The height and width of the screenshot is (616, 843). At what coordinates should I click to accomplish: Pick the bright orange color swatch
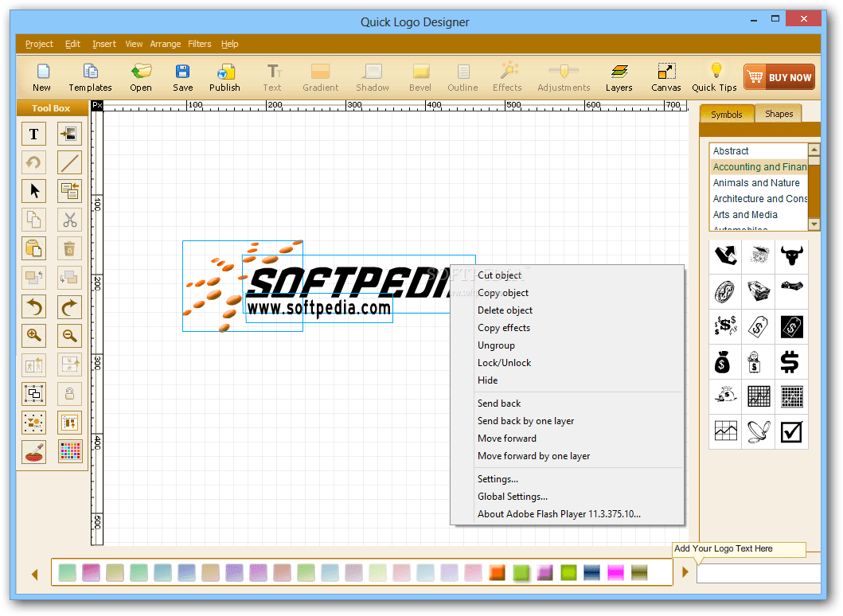coord(497,572)
